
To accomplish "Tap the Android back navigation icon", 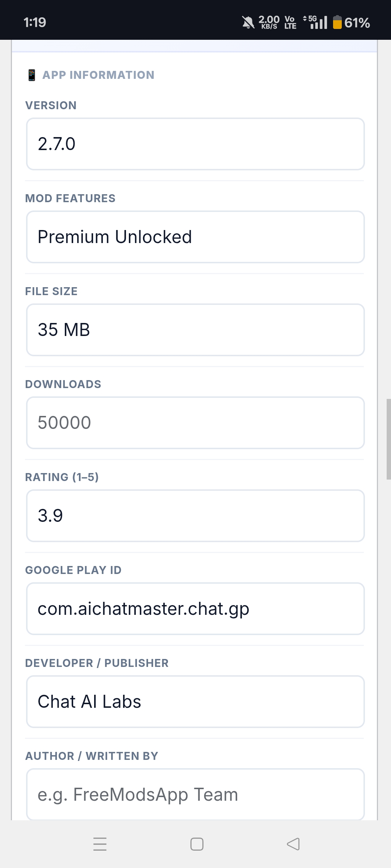I will pos(293,844).
